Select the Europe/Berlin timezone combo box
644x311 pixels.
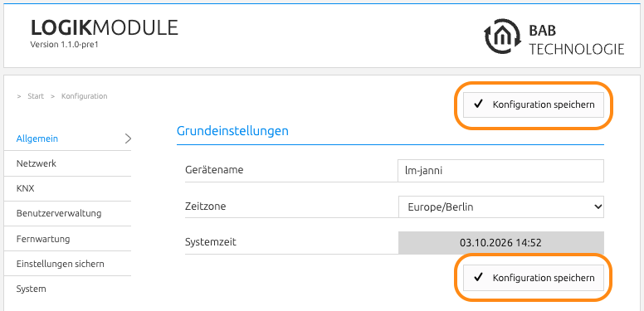[x=501, y=207]
